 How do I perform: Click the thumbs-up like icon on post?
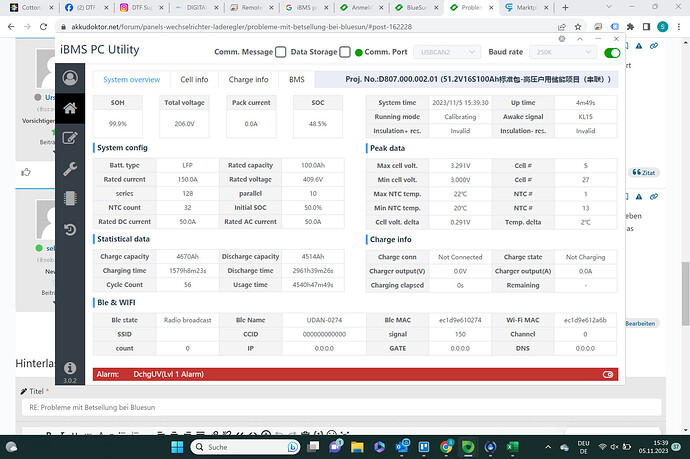(x=26, y=172)
